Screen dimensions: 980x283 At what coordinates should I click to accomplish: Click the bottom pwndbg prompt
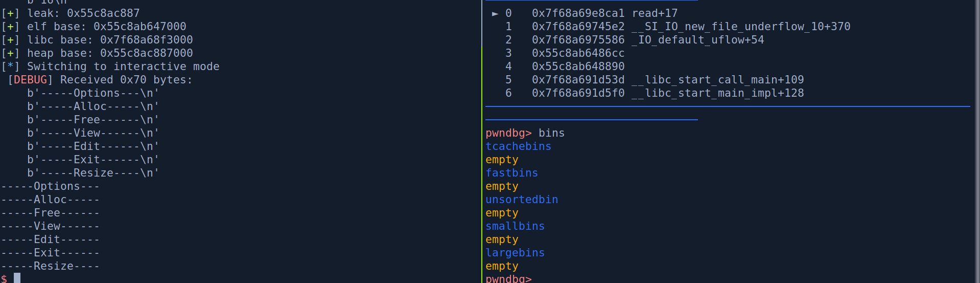point(508,278)
